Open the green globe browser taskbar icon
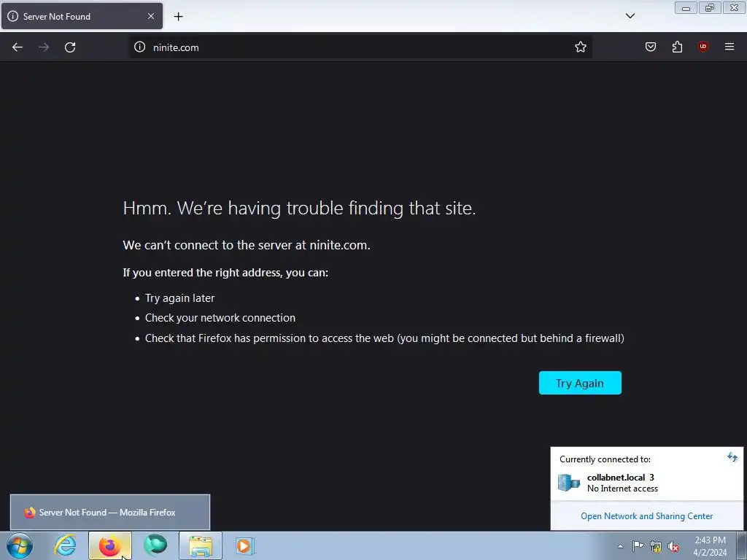 pos(155,545)
